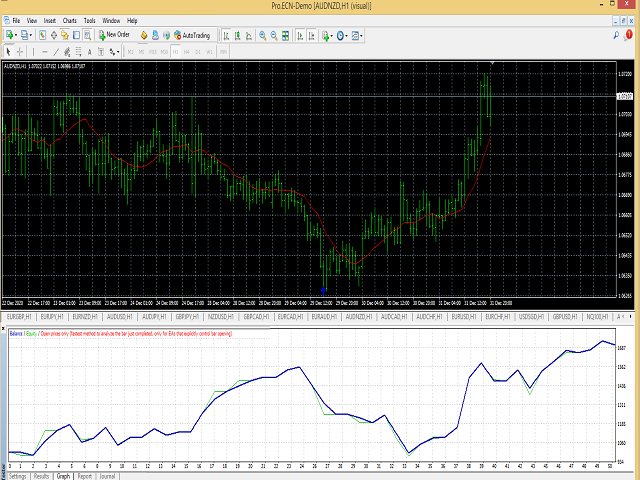Switch to D1 timeframe
Screen dimensions: 640x480
198,52
